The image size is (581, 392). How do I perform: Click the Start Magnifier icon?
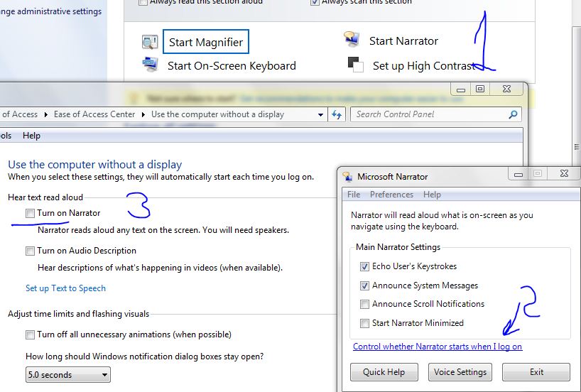click(x=150, y=42)
